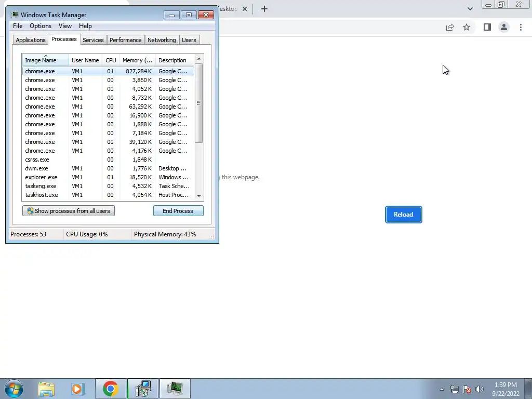
Task: Click the volume speaker tray icon
Action: click(x=480, y=389)
